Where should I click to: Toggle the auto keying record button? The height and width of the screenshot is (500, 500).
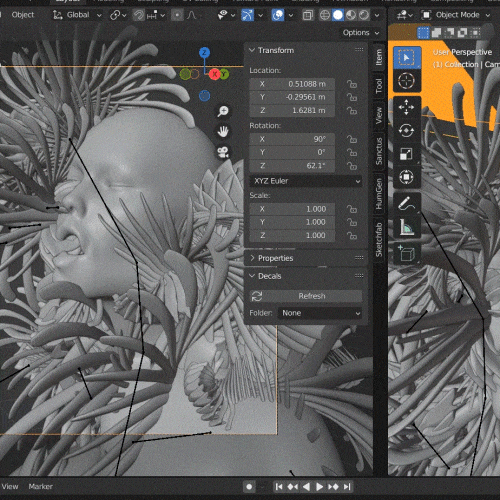[249, 487]
